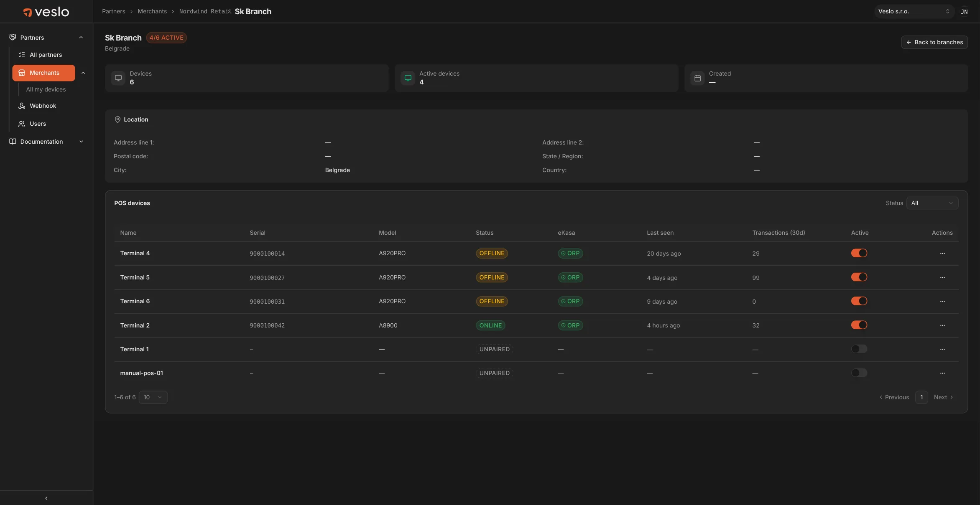980x505 pixels.
Task: Toggle Active switch for Terminal 5
Action: 859,277
